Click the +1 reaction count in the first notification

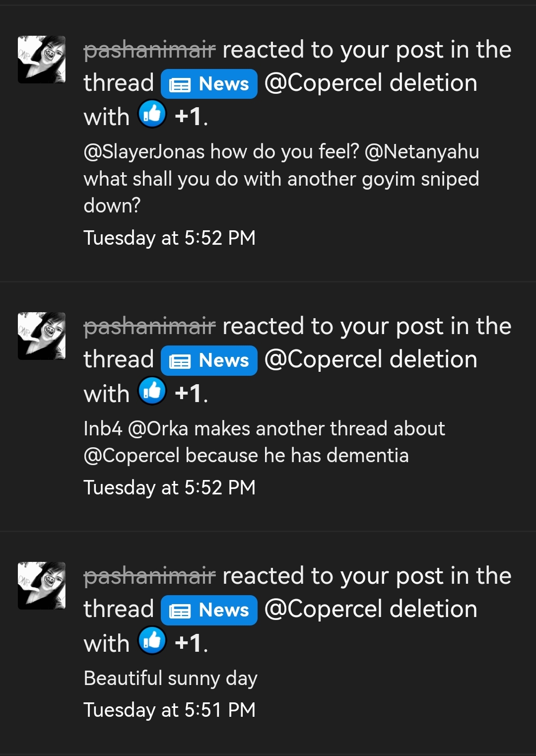[188, 116]
